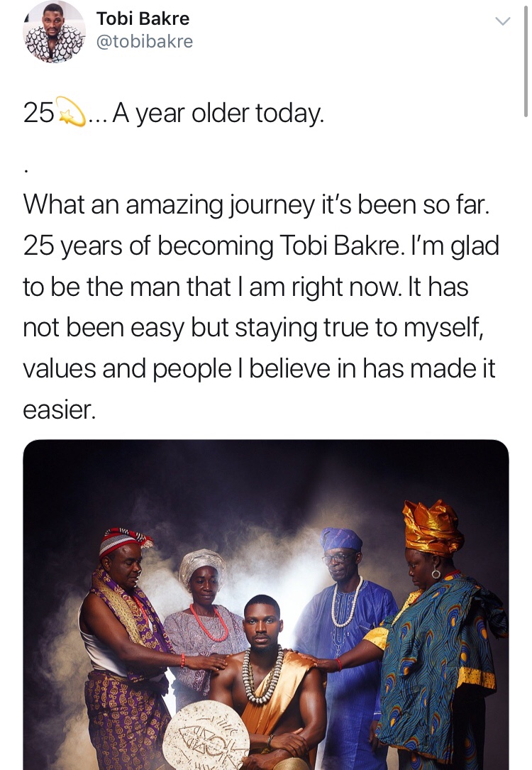The image size is (532, 770).
Task: Click "A year older today." text
Action: click(218, 114)
